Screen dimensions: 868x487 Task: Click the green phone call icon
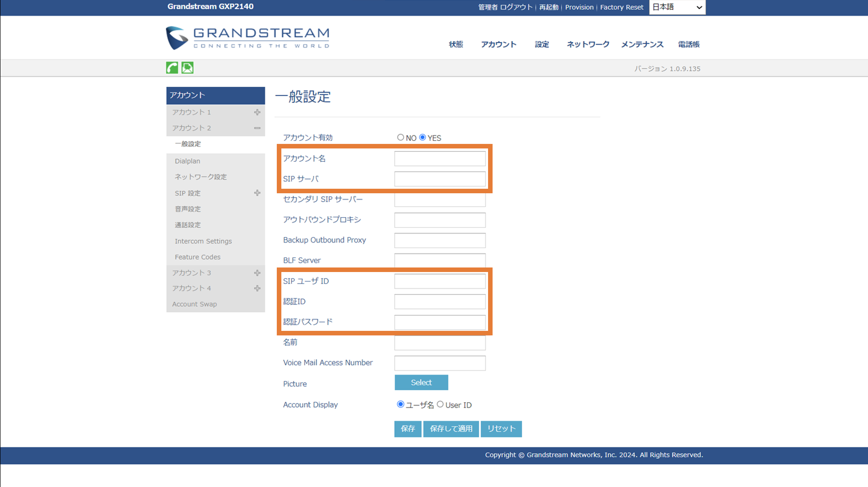pos(172,68)
